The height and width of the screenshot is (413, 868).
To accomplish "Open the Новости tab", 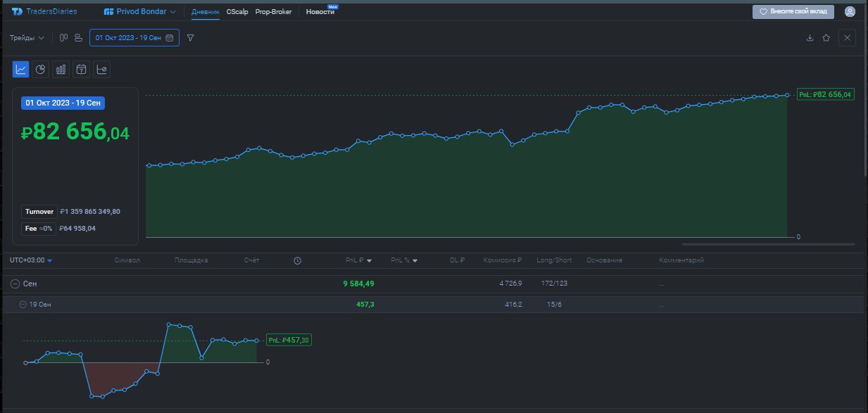I will point(320,12).
